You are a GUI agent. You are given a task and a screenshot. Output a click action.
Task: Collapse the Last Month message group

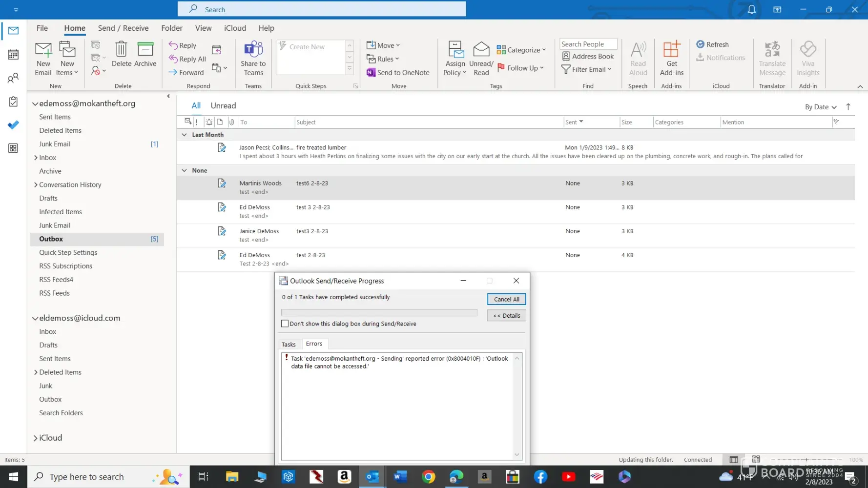tap(184, 135)
